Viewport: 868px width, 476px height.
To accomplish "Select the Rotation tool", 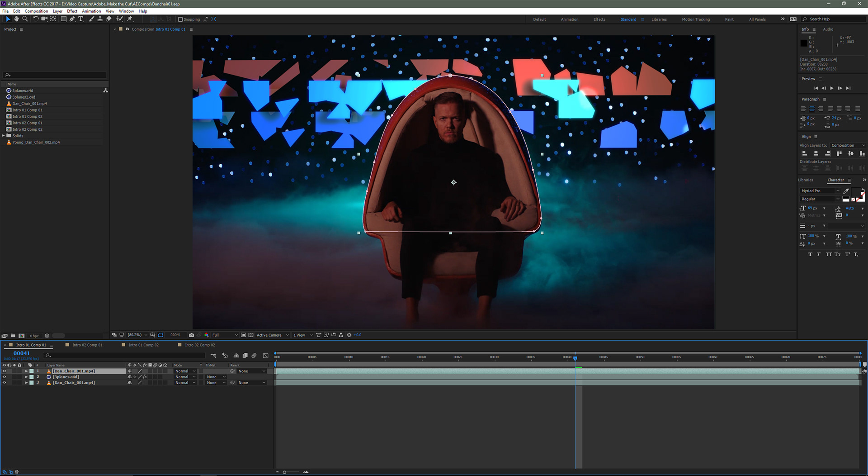I will 36,19.
